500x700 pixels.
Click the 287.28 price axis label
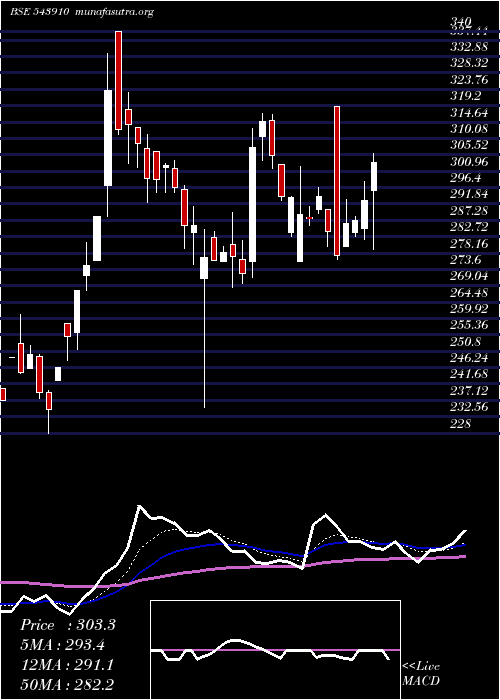pos(468,211)
